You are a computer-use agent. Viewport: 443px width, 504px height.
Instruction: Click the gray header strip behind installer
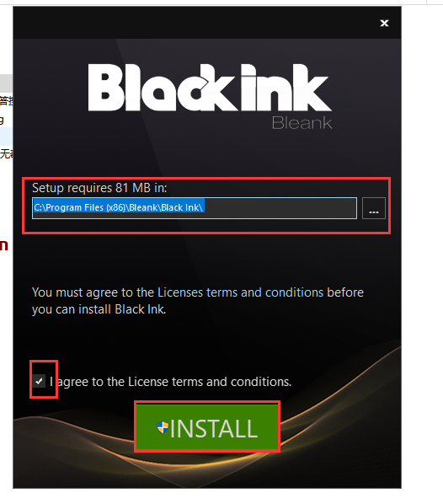coord(6,83)
